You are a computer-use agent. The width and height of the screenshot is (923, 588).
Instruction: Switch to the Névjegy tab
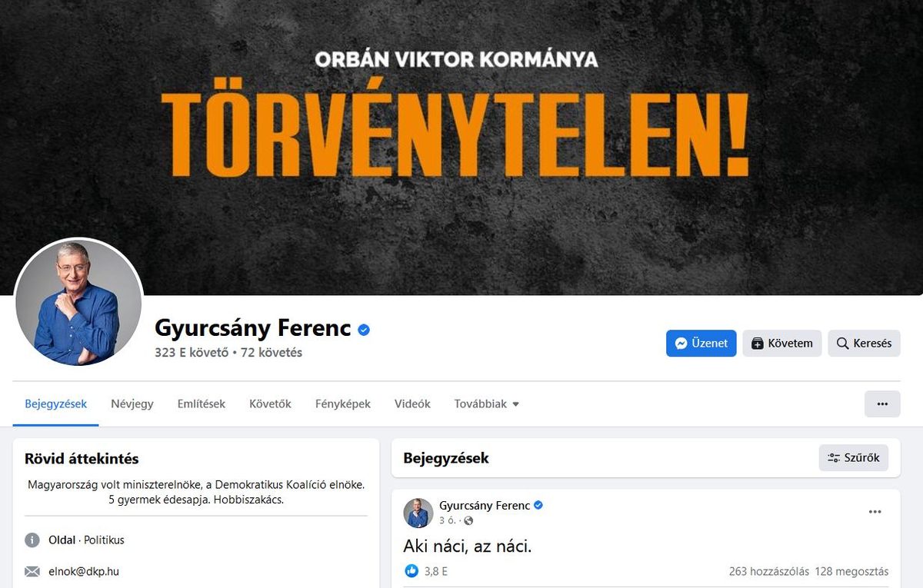(132, 404)
